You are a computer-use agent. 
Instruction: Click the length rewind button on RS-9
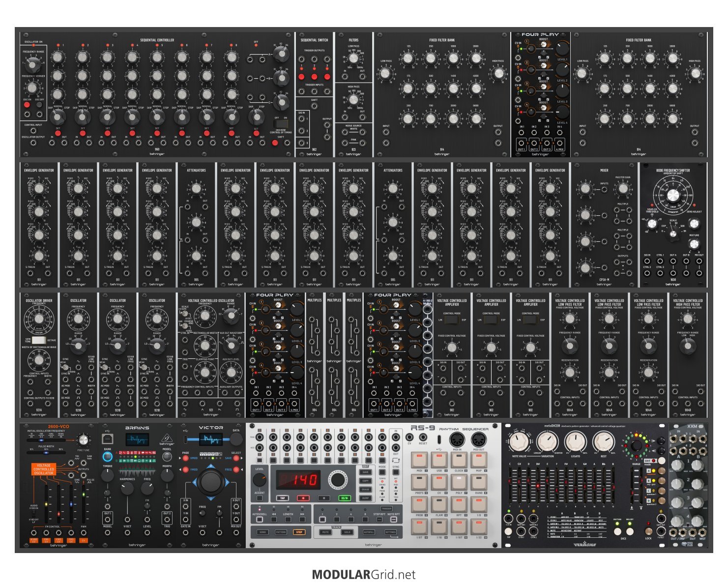[274, 519]
